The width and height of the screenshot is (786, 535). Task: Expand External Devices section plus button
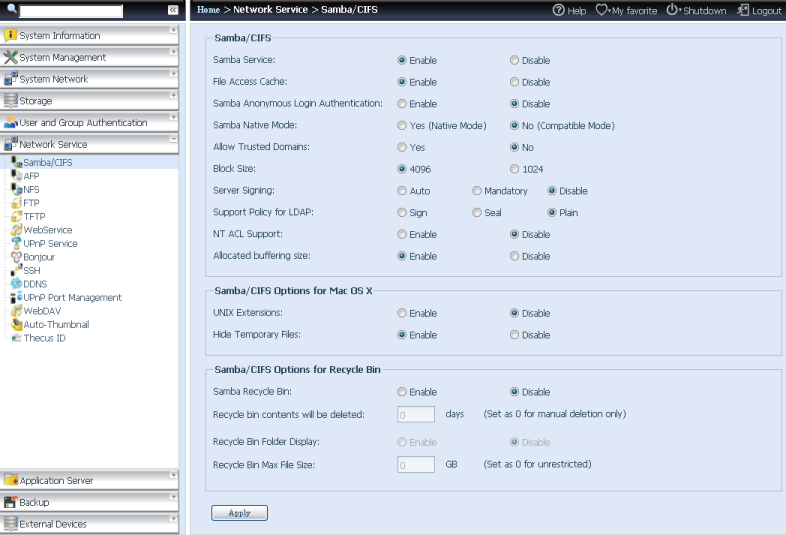click(x=173, y=518)
